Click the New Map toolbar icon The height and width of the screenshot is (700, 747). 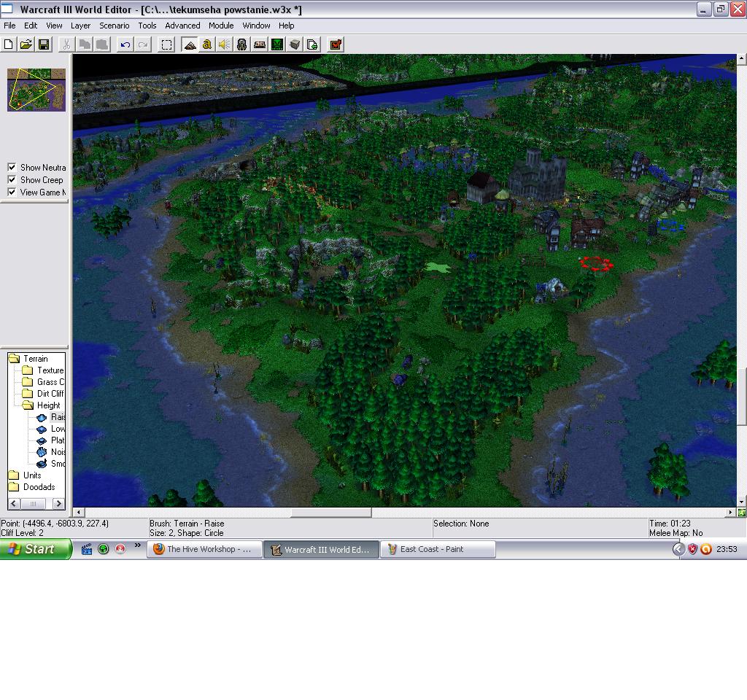8,44
